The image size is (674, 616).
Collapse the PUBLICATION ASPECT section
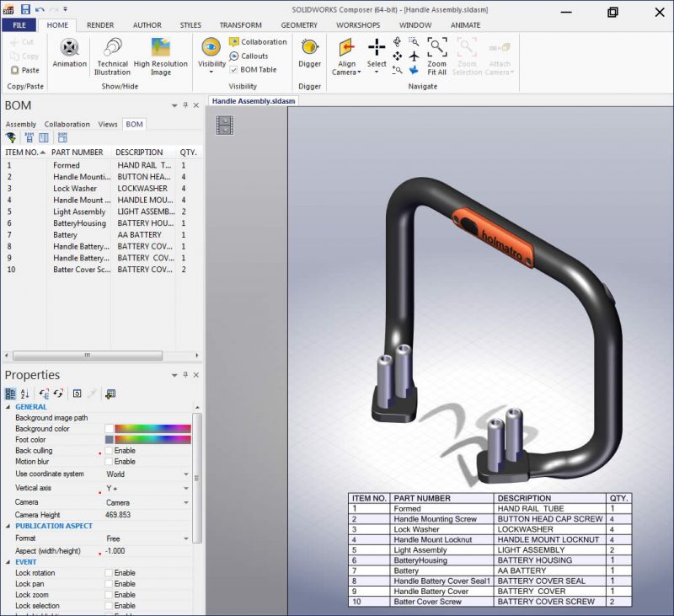pos(8,527)
